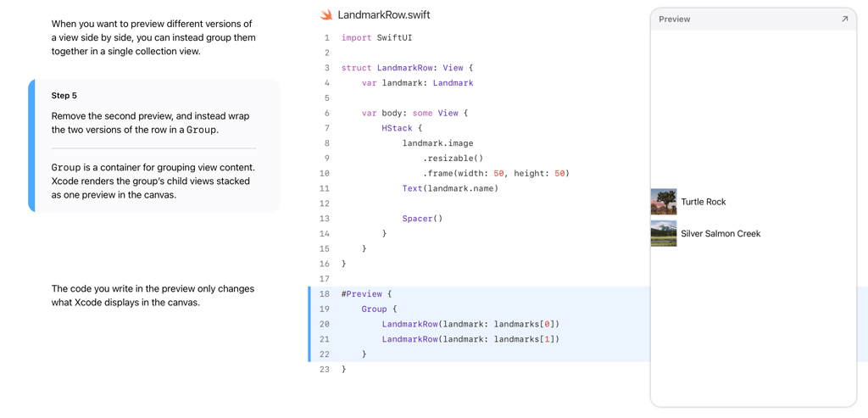Click the Turtle Rock thumbnail image
868x418 pixels.
point(663,202)
